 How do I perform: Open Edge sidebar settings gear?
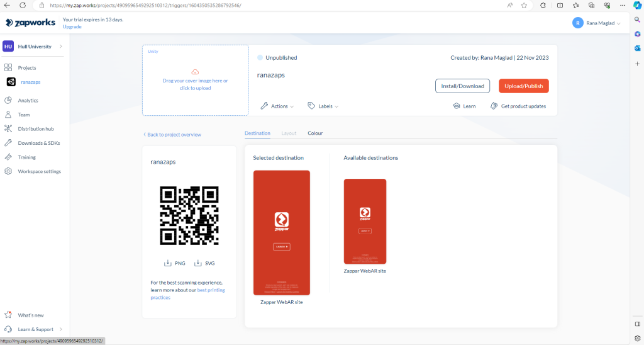pos(638,339)
